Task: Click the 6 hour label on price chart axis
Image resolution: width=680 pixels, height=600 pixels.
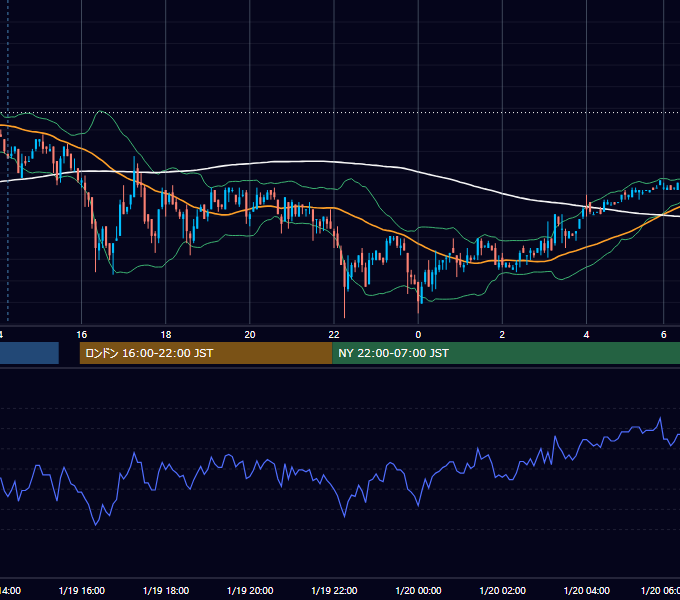Action: tap(664, 335)
